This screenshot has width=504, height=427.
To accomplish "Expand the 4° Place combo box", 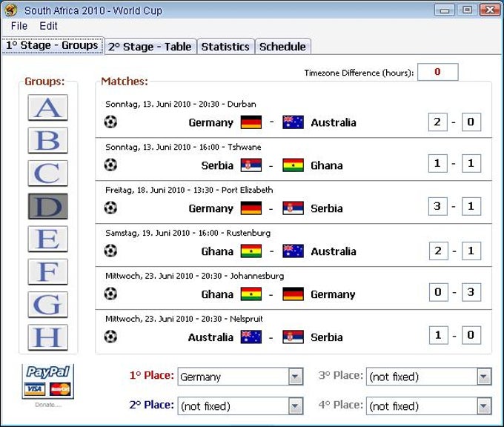I will pyautogui.click(x=429, y=406).
